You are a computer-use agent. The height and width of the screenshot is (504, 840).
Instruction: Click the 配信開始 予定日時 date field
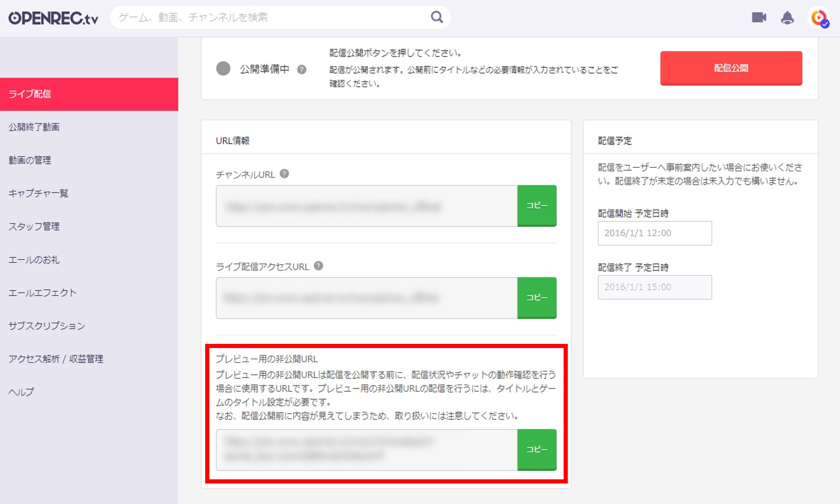point(654,233)
